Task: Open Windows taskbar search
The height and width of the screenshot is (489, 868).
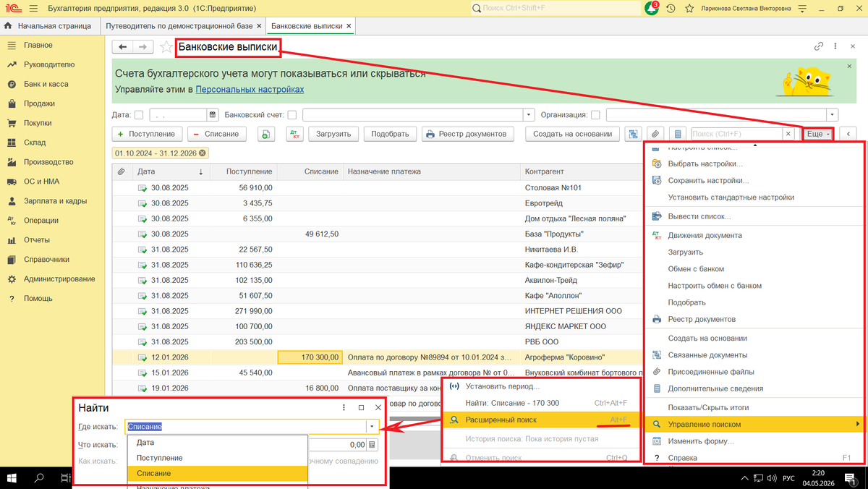Action: [x=40, y=478]
